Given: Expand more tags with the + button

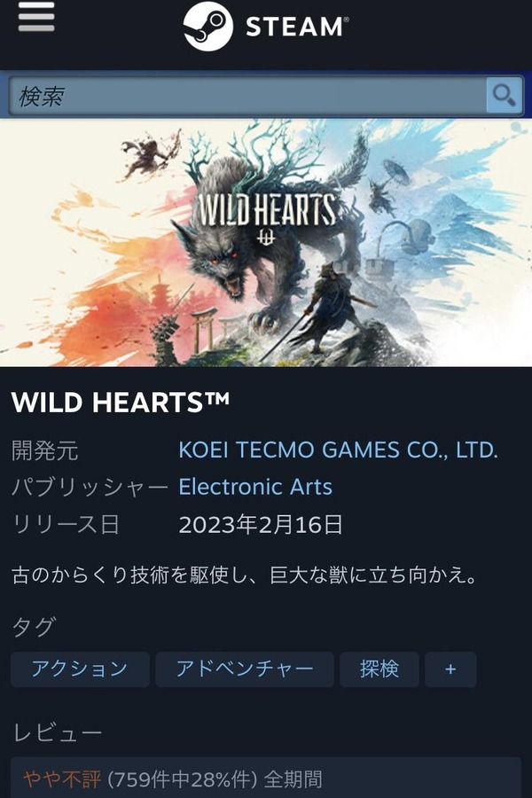Looking at the screenshot, I should (450, 669).
